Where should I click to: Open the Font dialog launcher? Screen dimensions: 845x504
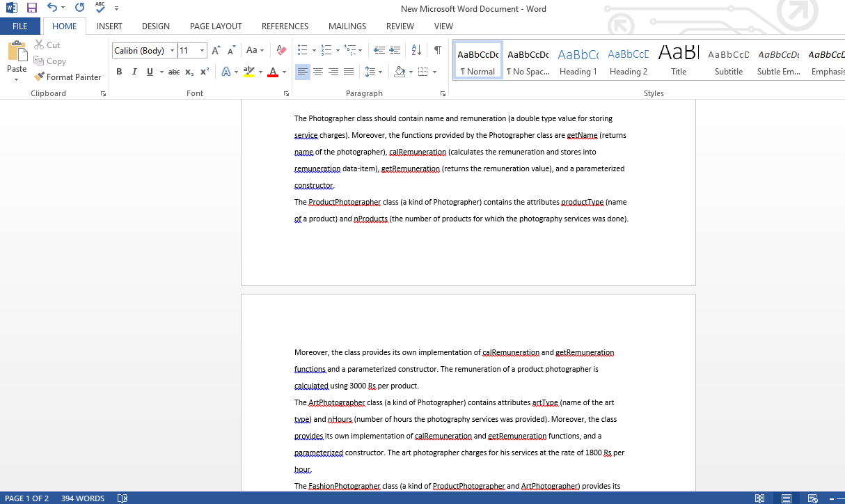pyautogui.click(x=286, y=93)
